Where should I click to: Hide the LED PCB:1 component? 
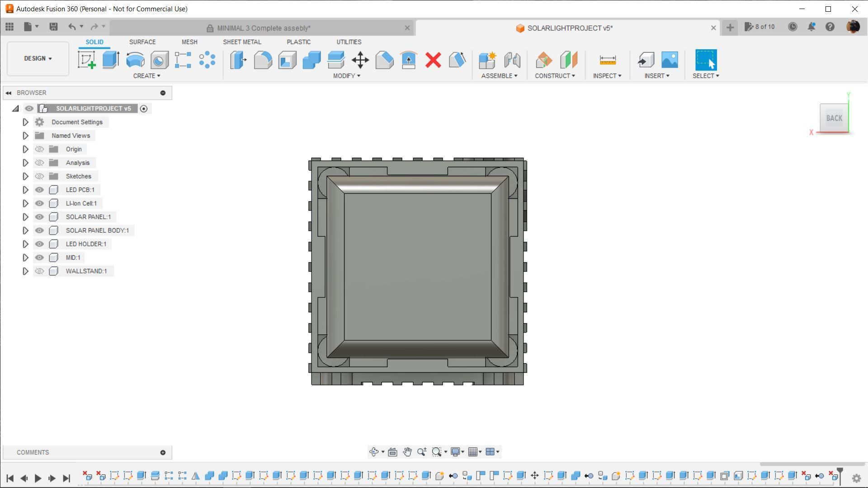39,190
